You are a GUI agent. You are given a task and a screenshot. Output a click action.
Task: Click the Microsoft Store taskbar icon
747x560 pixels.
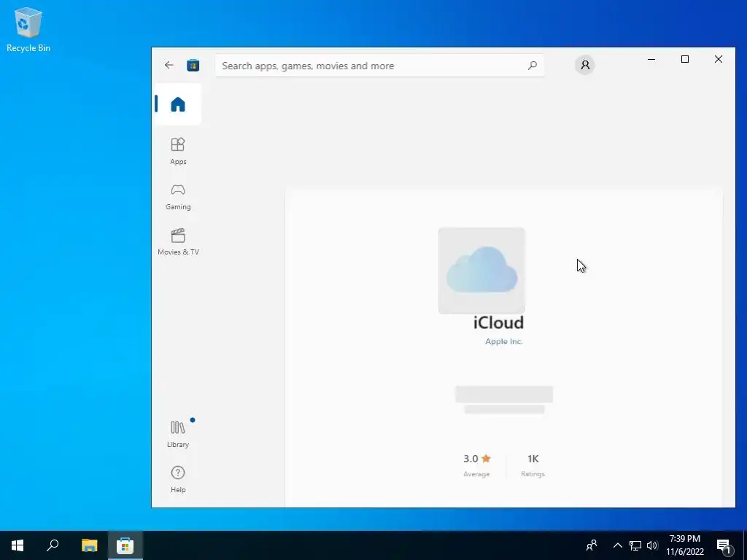pyautogui.click(x=125, y=545)
